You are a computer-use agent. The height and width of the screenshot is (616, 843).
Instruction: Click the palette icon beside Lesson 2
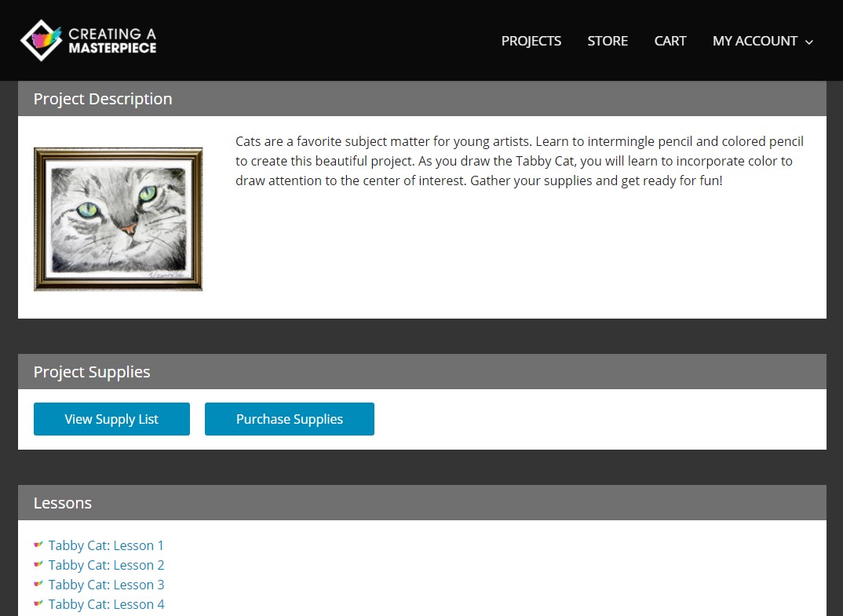38,564
